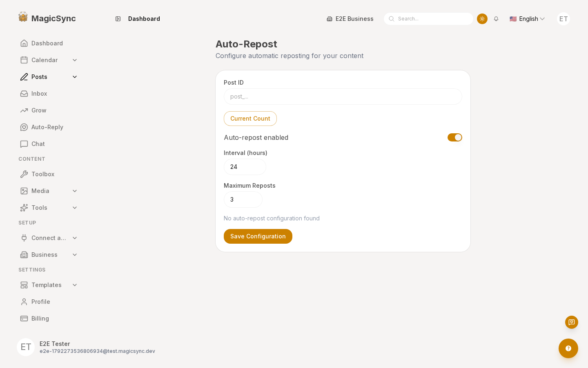
Task: Click the Grow trend arrow icon
Action: click(x=24, y=110)
